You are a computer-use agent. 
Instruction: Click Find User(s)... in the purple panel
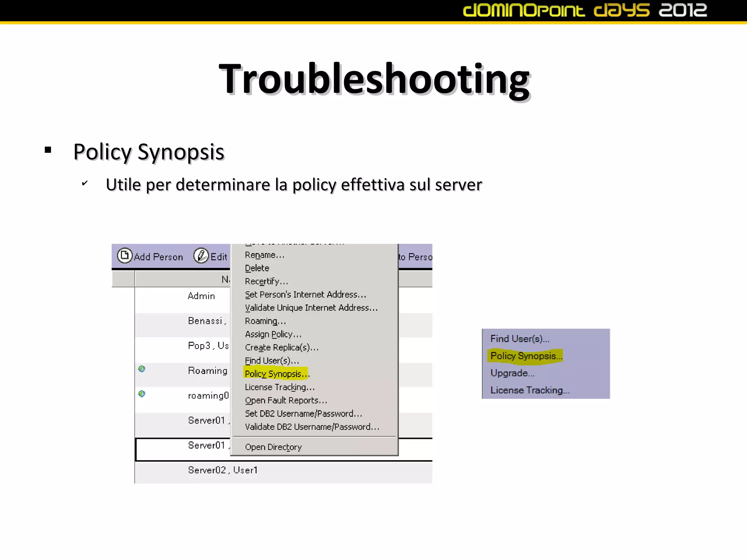520,339
